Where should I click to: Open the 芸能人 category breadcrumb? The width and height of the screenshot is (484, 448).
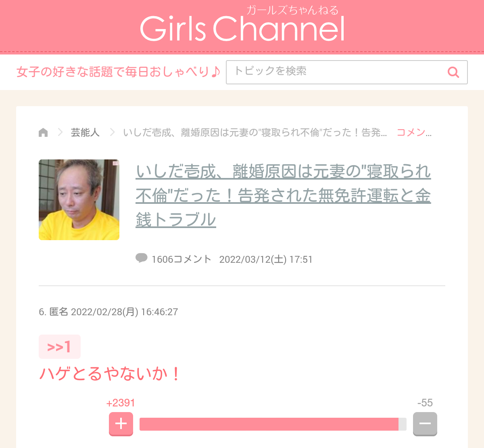[x=85, y=132]
